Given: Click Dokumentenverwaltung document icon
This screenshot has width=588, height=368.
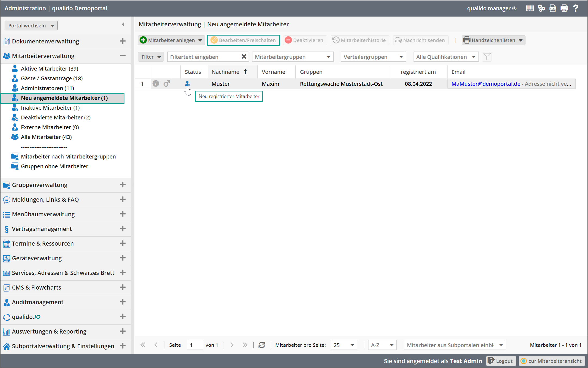Looking at the screenshot, I should pos(7,42).
